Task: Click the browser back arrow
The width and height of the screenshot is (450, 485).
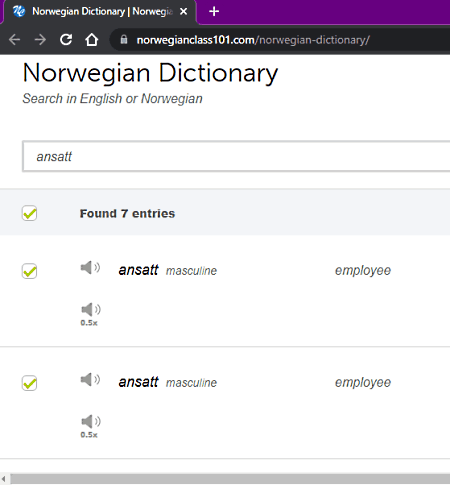Action: click(x=15, y=40)
